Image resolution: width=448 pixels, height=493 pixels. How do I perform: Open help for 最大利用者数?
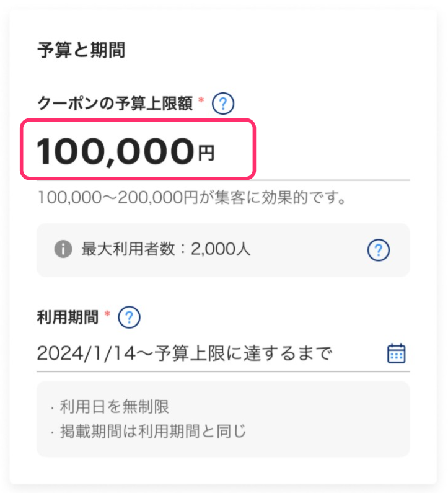378,250
